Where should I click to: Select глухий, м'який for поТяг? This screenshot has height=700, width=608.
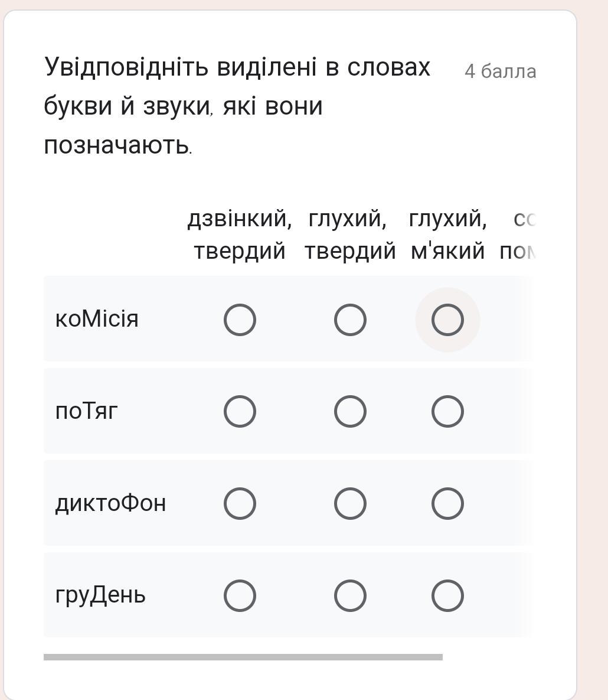[x=447, y=411]
